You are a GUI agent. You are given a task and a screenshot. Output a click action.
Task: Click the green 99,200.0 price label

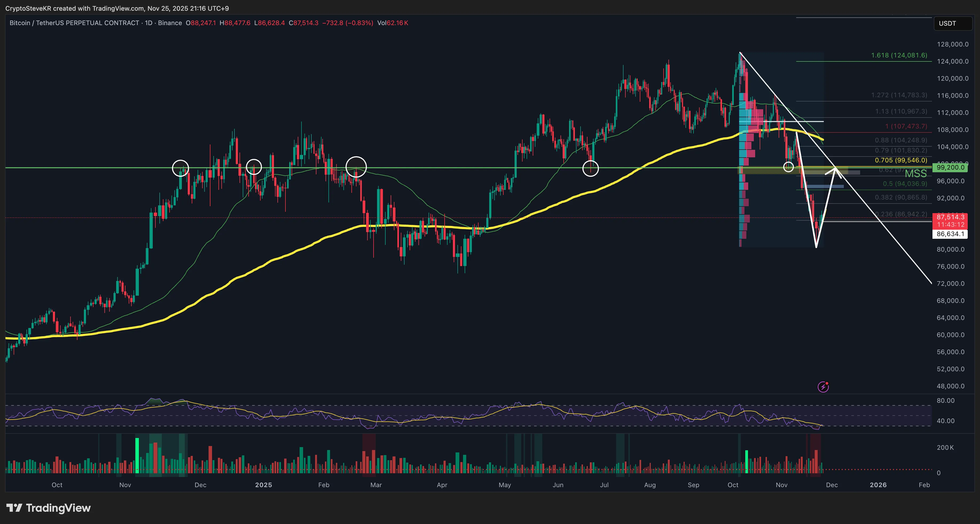950,167
